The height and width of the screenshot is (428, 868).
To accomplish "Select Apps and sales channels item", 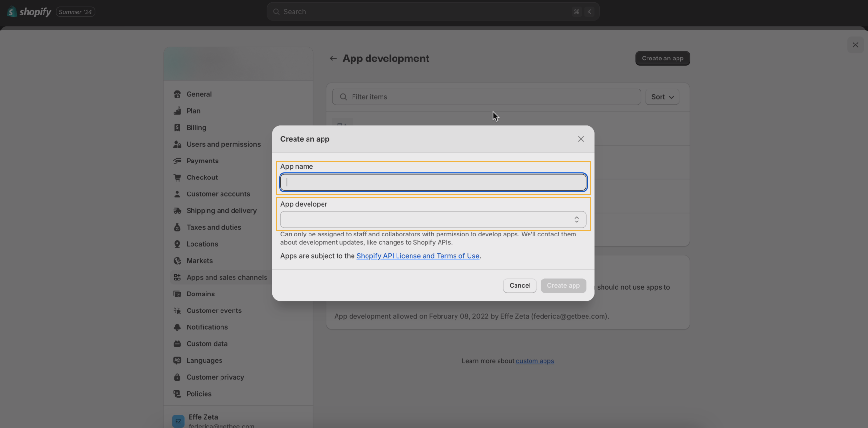I will tap(227, 278).
